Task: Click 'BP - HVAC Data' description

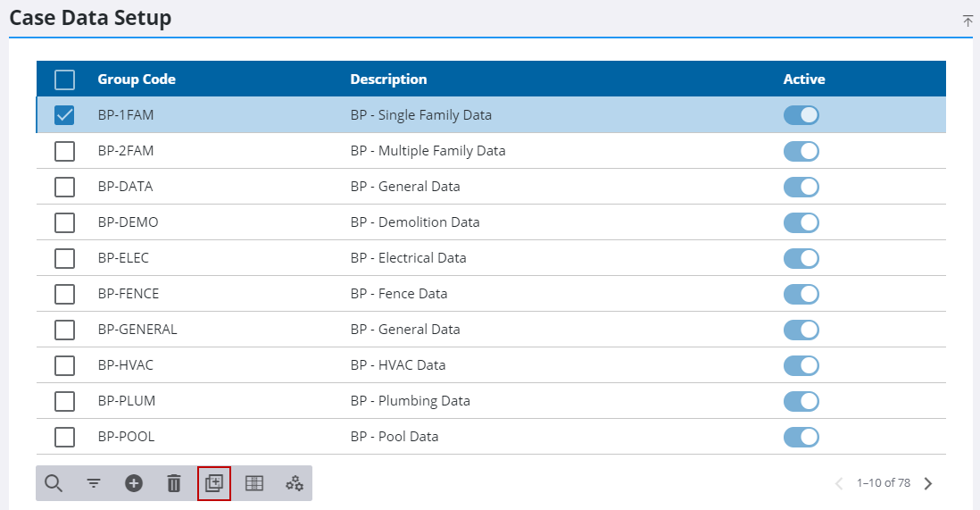Action: pos(397,364)
